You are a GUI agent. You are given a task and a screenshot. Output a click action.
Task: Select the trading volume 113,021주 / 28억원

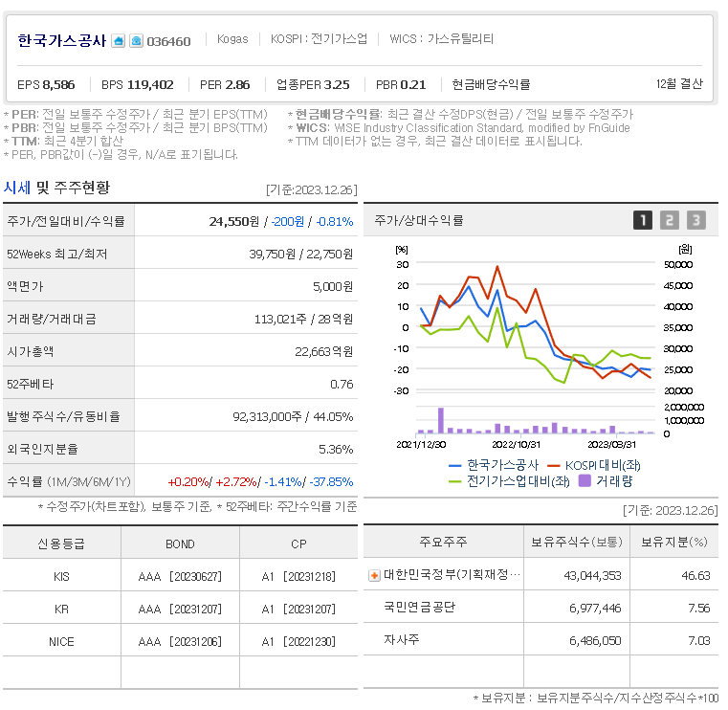pyautogui.click(x=303, y=320)
